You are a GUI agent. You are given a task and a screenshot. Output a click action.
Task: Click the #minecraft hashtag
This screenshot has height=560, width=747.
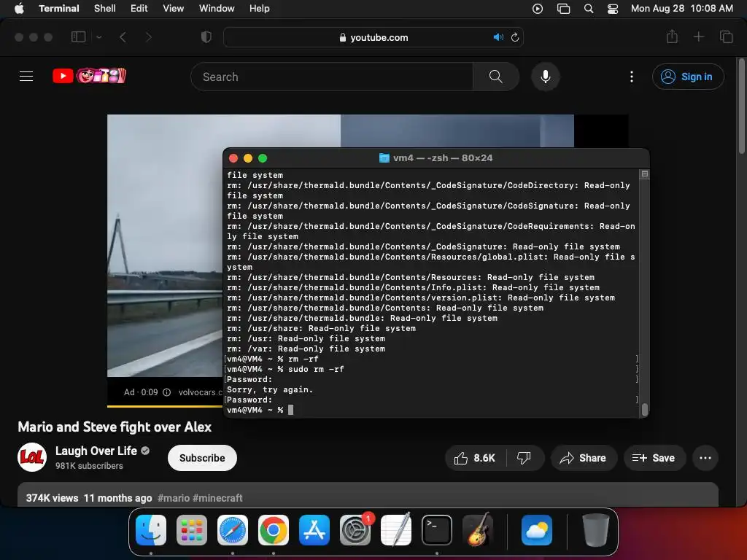[217, 498]
